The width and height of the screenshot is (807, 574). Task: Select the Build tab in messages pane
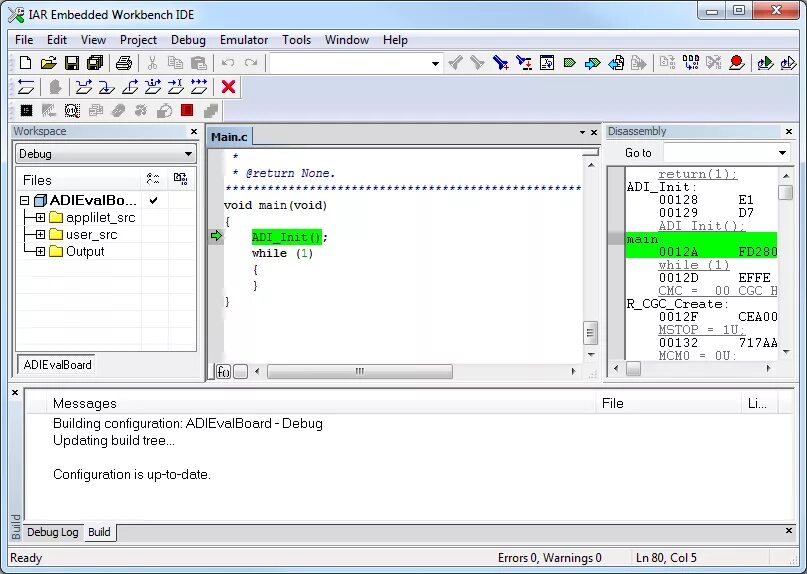coord(99,532)
